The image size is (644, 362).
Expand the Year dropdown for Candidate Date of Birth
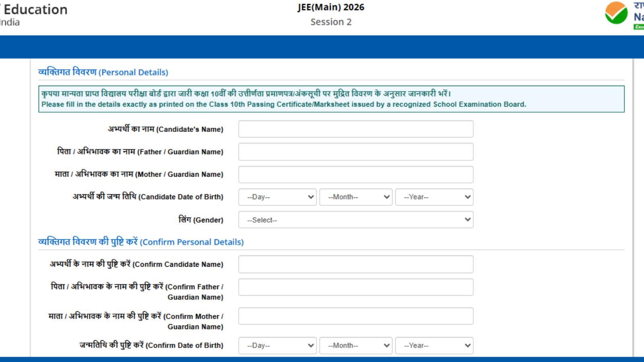pos(434,197)
